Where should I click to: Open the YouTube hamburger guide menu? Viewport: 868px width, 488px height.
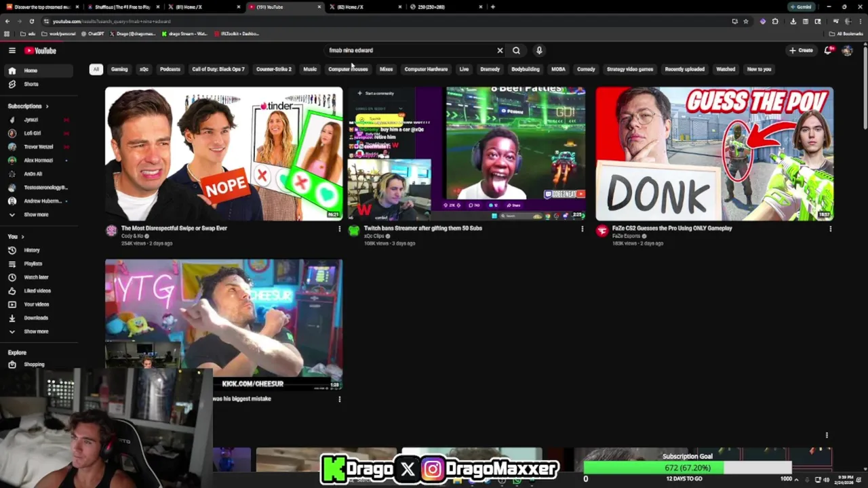pyautogui.click(x=12, y=50)
